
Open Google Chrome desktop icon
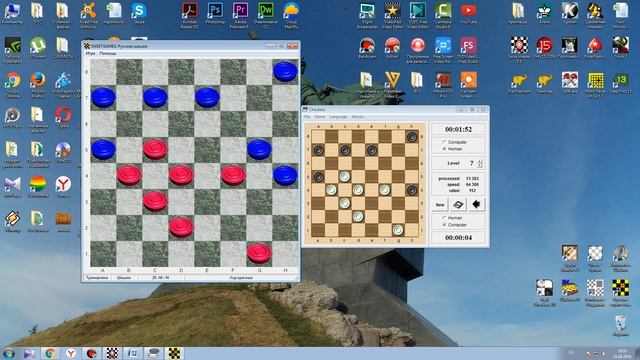pos(12,84)
